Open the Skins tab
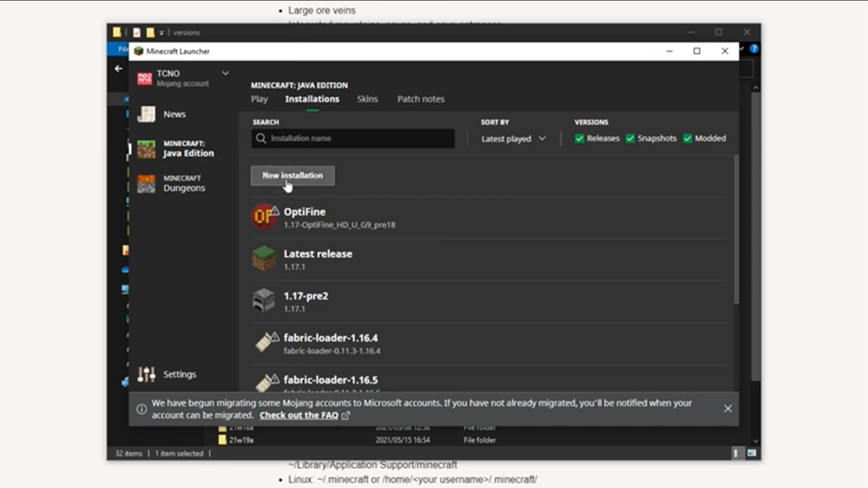The height and width of the screenshot is (488, 868). pos(367,99)
